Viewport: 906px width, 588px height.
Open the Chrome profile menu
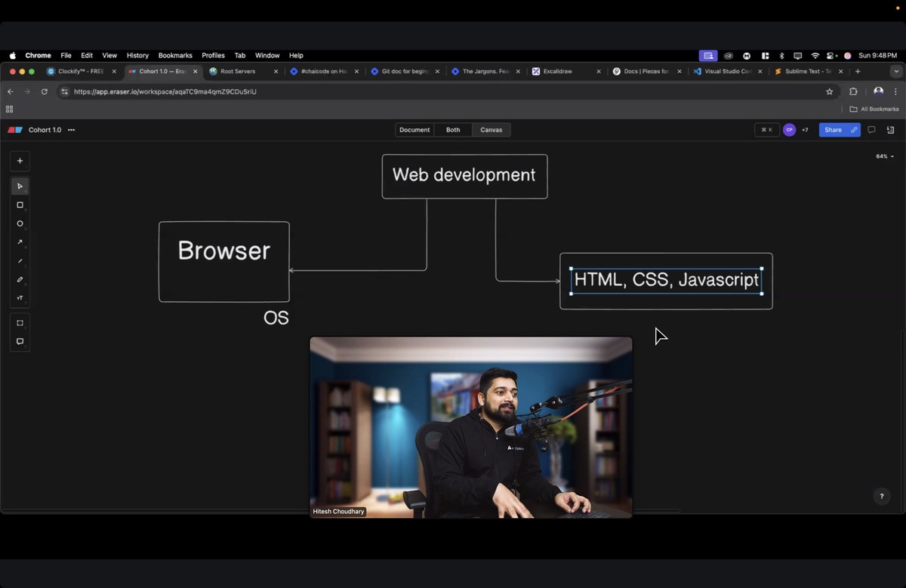pos(878,91)
